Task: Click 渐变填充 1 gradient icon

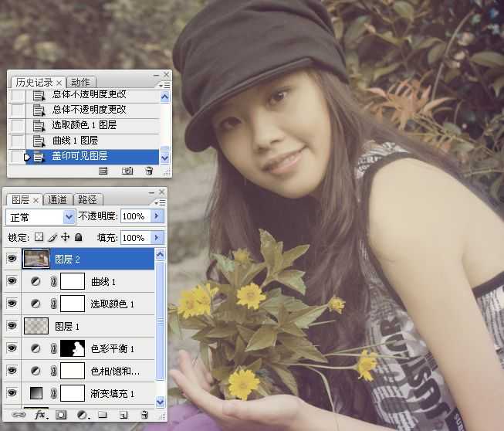Action: pos(36,393)
